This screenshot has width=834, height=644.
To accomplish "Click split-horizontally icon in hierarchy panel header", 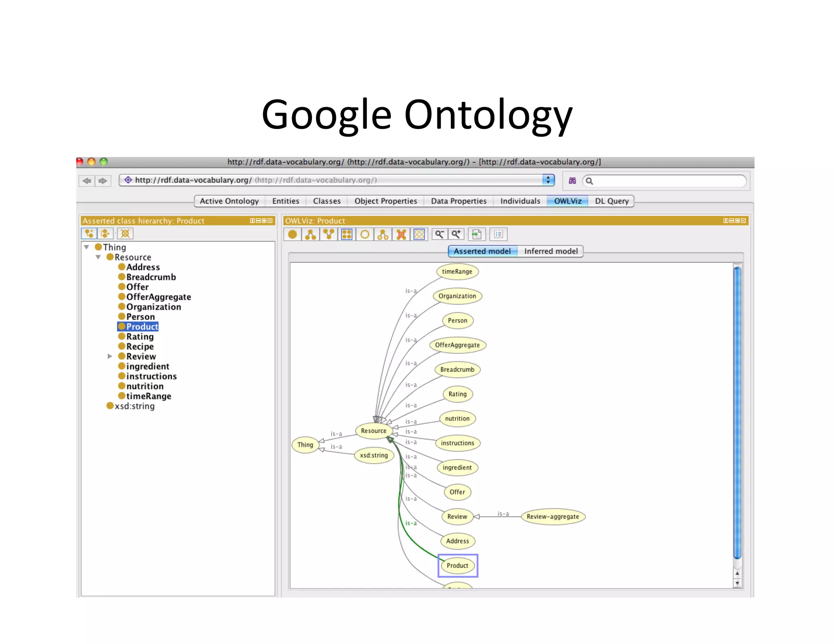I will pos(258,221).
